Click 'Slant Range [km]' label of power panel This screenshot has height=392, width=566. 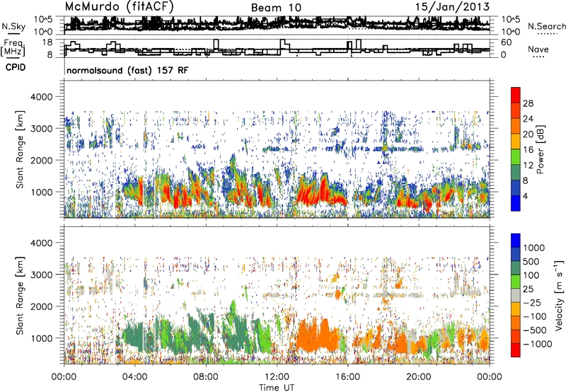[x=20, y=149]
